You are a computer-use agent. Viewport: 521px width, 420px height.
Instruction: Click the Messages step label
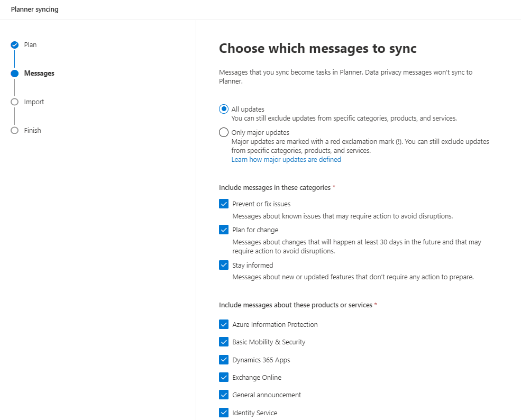pyautogui.click(x=40, y=73)
